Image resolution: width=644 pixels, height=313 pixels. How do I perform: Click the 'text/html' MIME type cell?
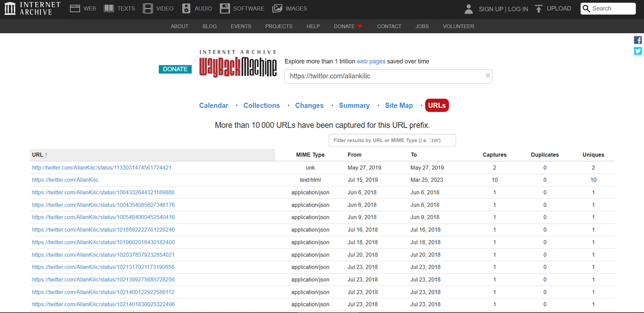tap(310, 180)
